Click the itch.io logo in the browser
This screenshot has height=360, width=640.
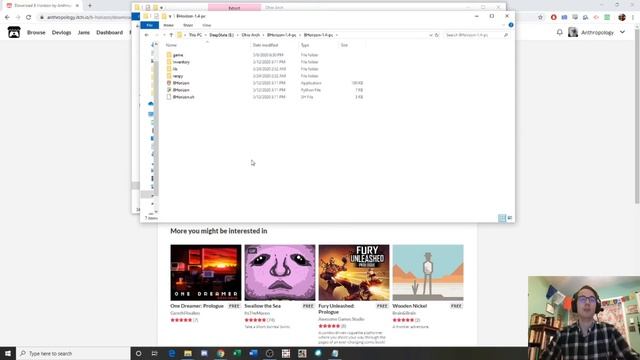14,32
